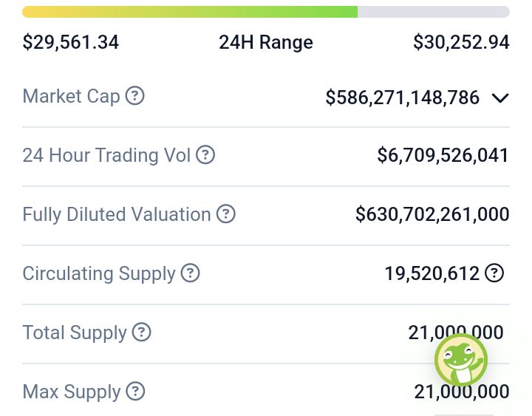Click Fully Diluted Valuation question mark icon
The image size is (532, 416).
[225, 214]
